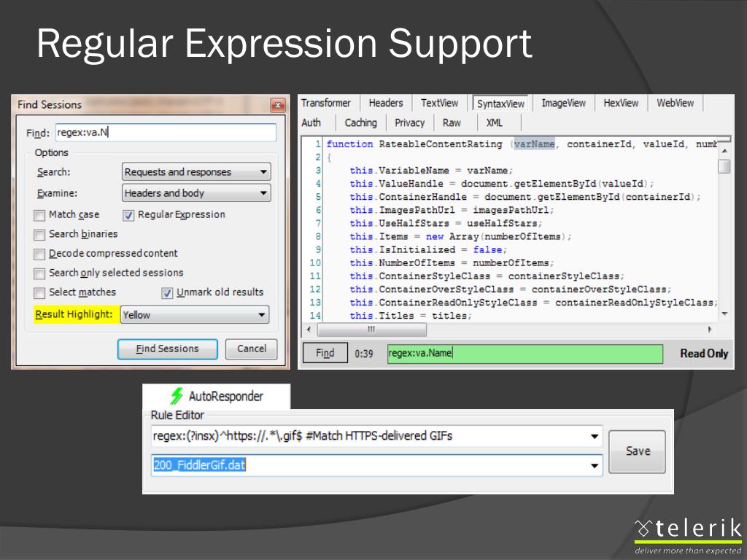Click the Find button in SyntaxView
The height and width of the screenshot is (560, 747).
click(x=325, y=353)
